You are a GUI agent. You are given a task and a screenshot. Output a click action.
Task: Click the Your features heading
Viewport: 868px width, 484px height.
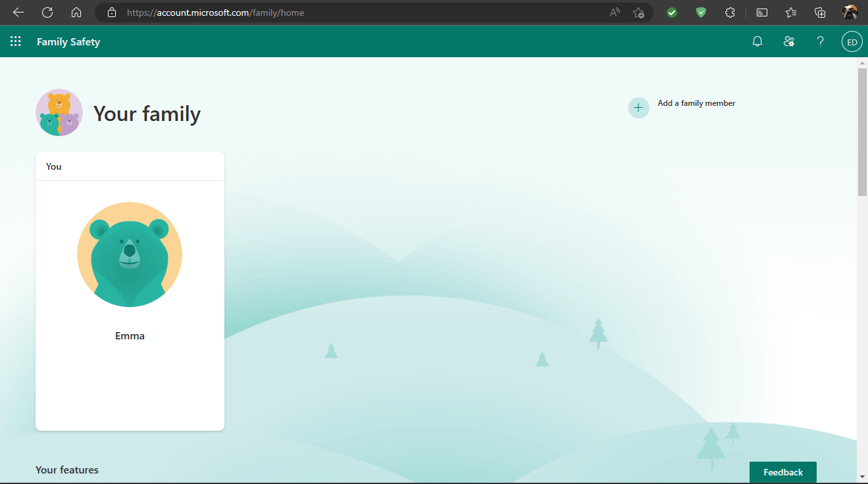pyautogui.click(x=67, y=470)
